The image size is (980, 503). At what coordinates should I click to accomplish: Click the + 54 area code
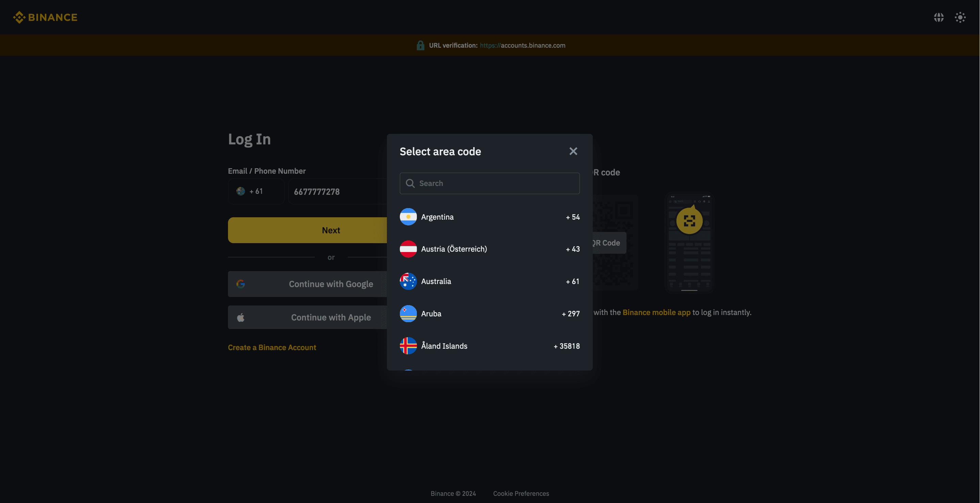573,217
